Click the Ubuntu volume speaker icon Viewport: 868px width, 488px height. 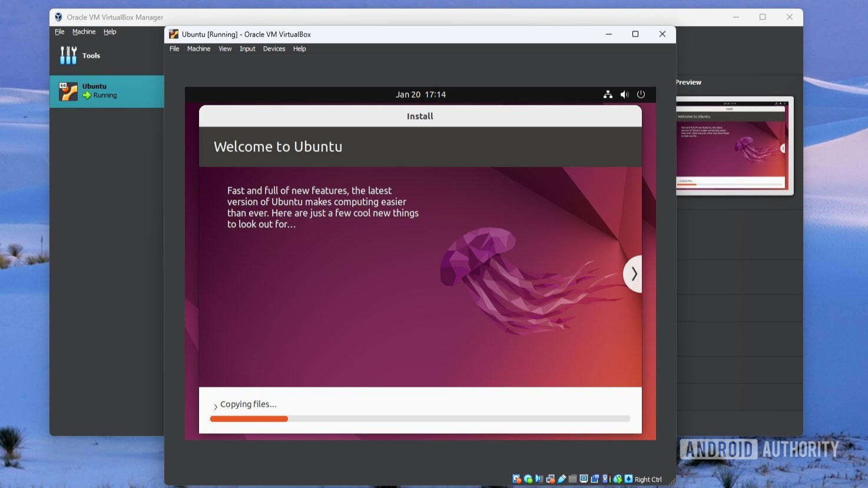click(x=624, y=94)
